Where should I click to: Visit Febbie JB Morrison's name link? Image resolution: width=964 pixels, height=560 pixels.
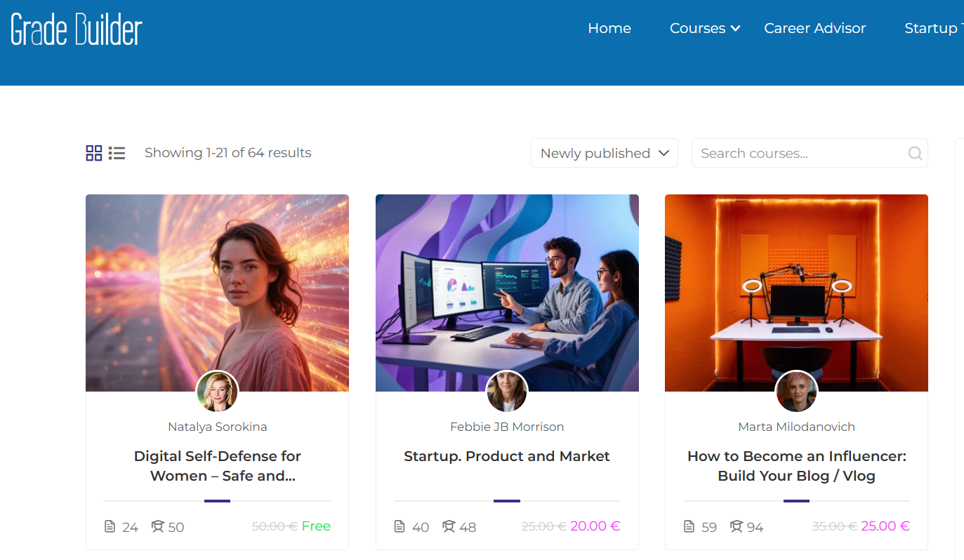[507, 427]
